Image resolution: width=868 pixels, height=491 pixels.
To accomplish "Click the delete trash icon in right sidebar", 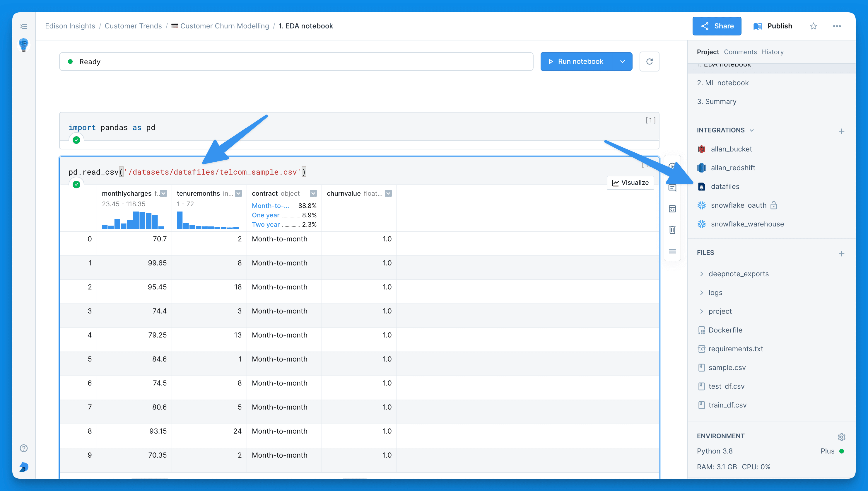I will coord(672,230).
